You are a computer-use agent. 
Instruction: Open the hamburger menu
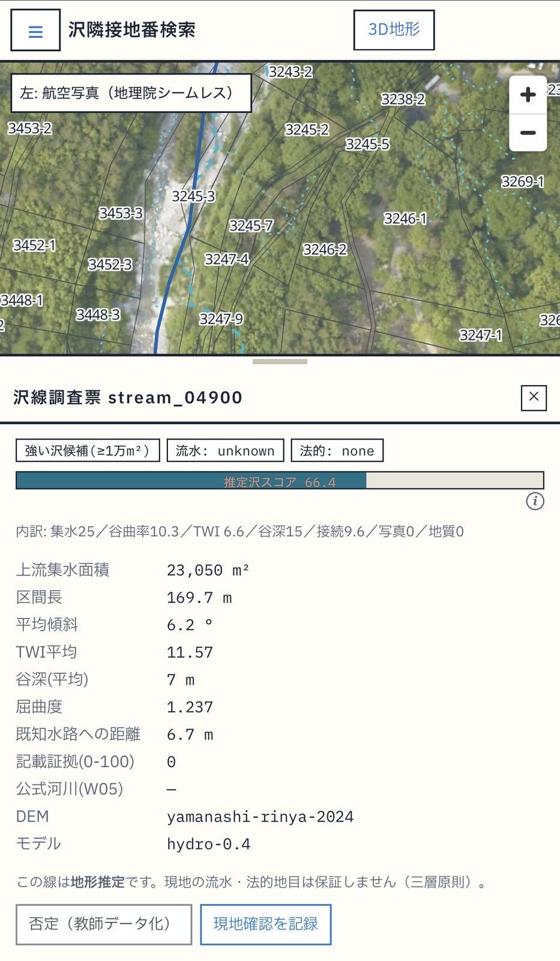pos(35,30)
